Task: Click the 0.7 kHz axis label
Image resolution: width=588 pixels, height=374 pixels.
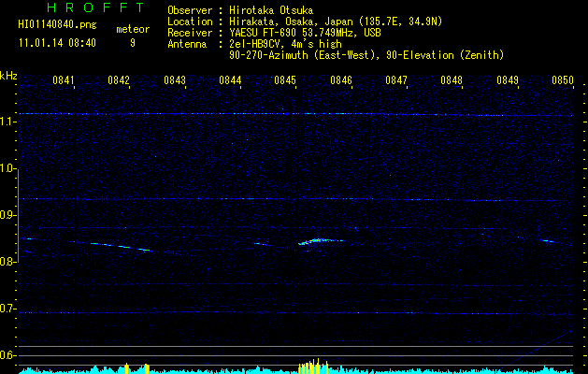Action: coord(7,309)
